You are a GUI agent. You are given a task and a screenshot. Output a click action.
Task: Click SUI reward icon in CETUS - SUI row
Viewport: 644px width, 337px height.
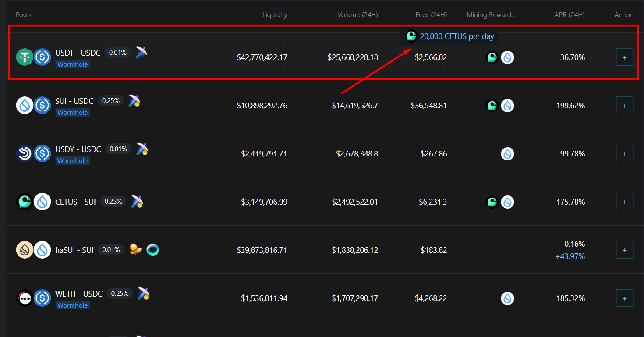(507, 202)
